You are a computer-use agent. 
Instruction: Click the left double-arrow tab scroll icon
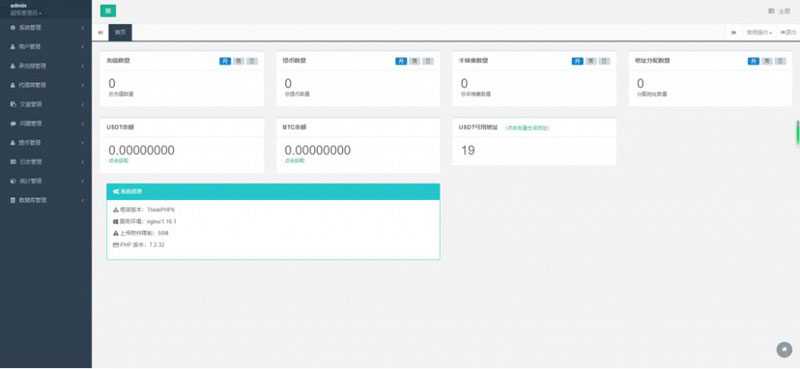(x=101, y=33)
